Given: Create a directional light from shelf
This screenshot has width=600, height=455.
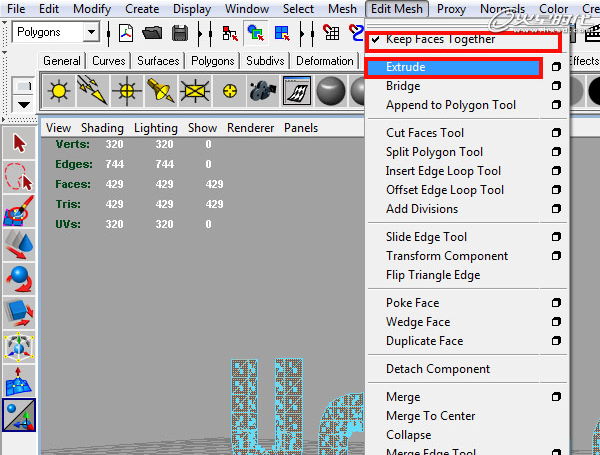Looking at the screenshot, I should [92, 91].
